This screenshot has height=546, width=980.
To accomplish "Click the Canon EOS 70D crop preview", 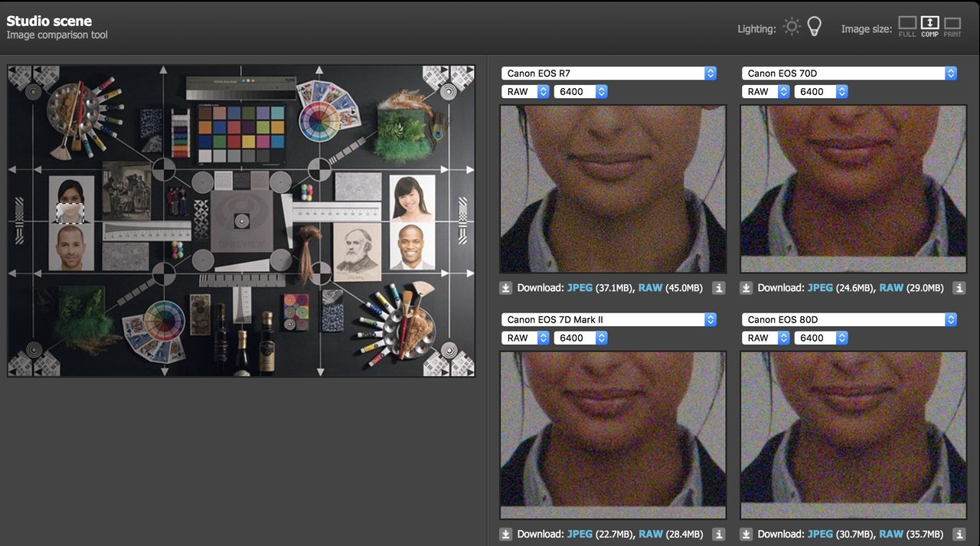I will click(853, 189).
